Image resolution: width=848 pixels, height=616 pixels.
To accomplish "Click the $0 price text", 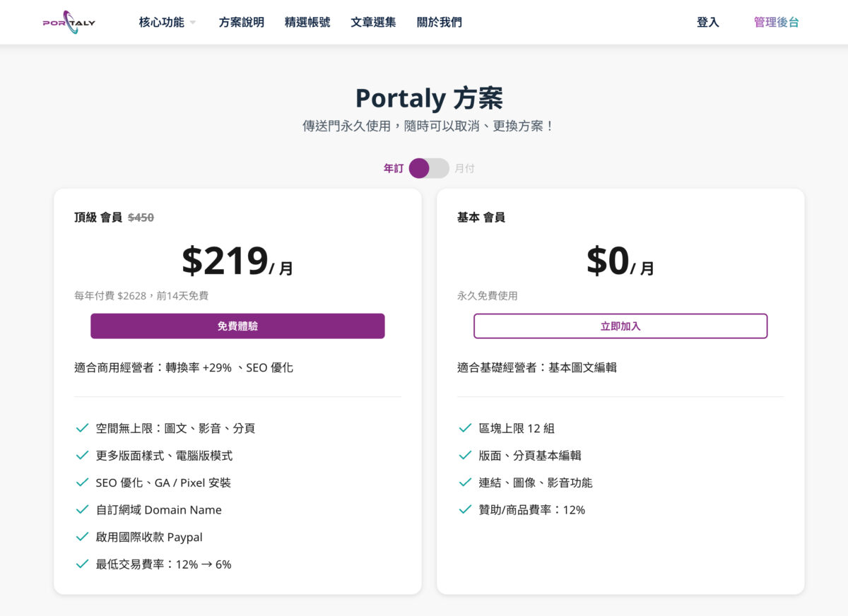I will (608, 261).
